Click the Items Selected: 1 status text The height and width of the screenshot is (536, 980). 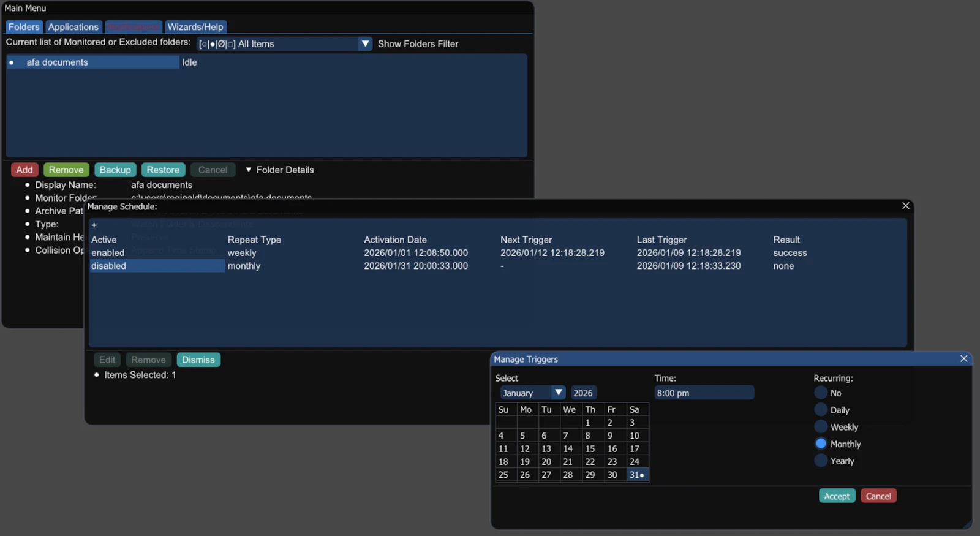(140, 375)
